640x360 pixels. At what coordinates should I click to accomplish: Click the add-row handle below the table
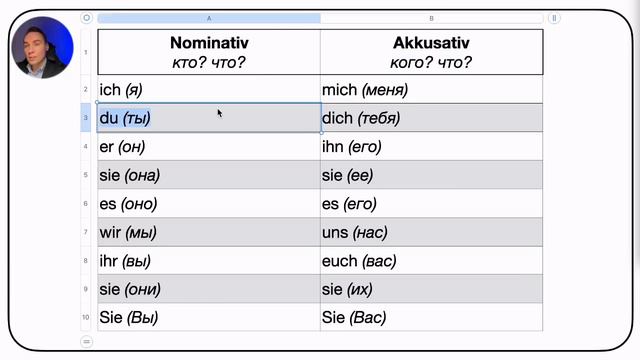pyautogui.click(x=87, y=341)
